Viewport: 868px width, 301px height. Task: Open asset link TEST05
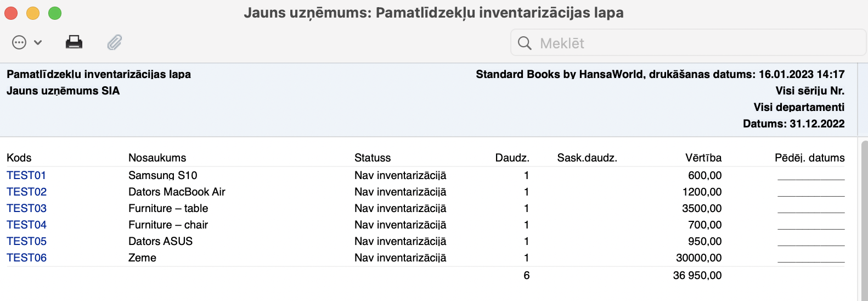[26, 241]
